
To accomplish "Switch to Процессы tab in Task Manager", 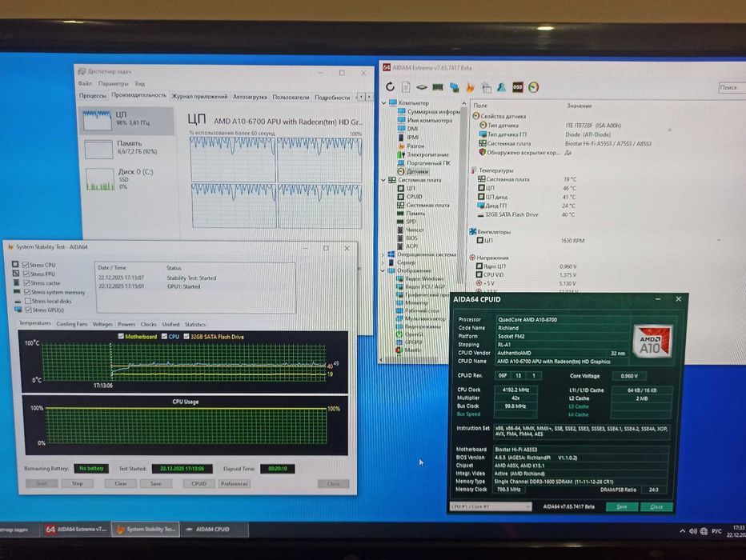I will pyautogui.click(x=92, y=95).
